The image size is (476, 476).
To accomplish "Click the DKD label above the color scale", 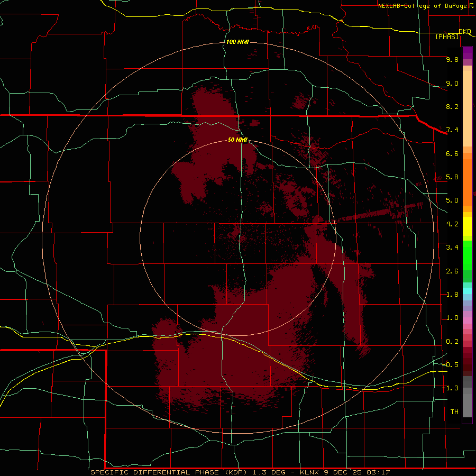I will 465,31.
